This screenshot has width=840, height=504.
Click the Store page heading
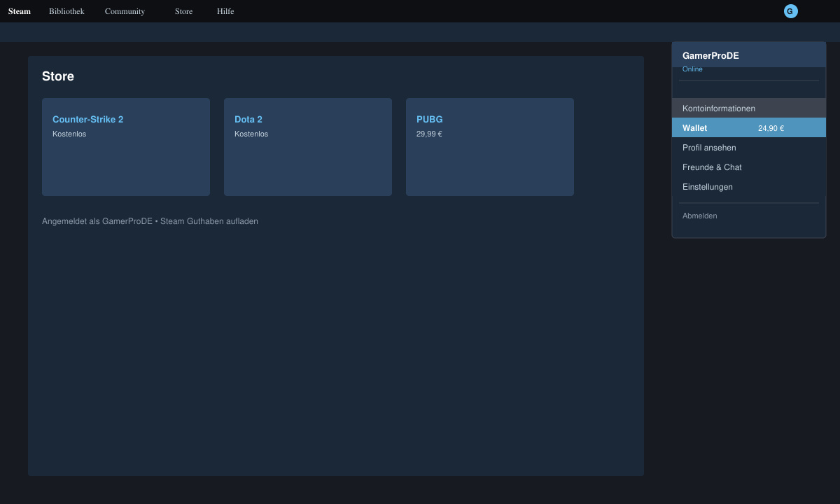pos(58,76)
